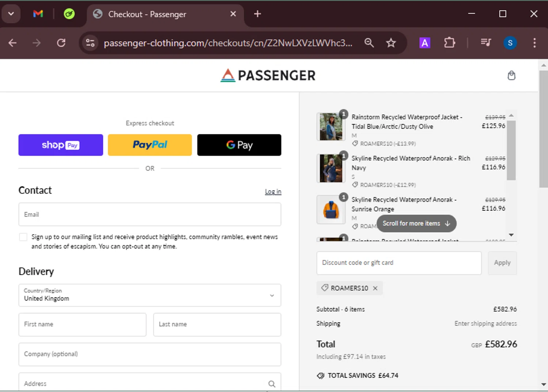The image size is (548, 392).
Task: Open the Chrome three-dot menu
Action: 534,43
